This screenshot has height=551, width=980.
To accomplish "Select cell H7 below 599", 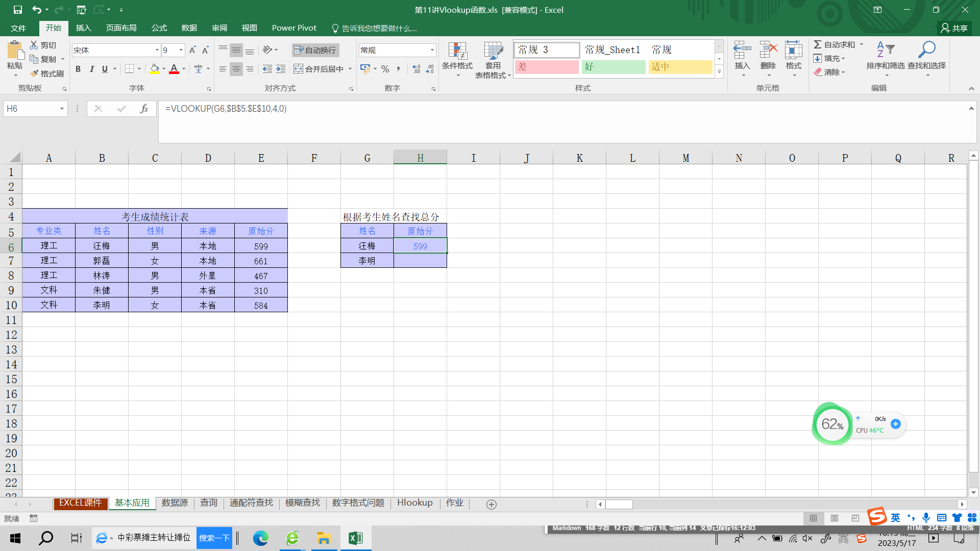I will coord(420,261).
